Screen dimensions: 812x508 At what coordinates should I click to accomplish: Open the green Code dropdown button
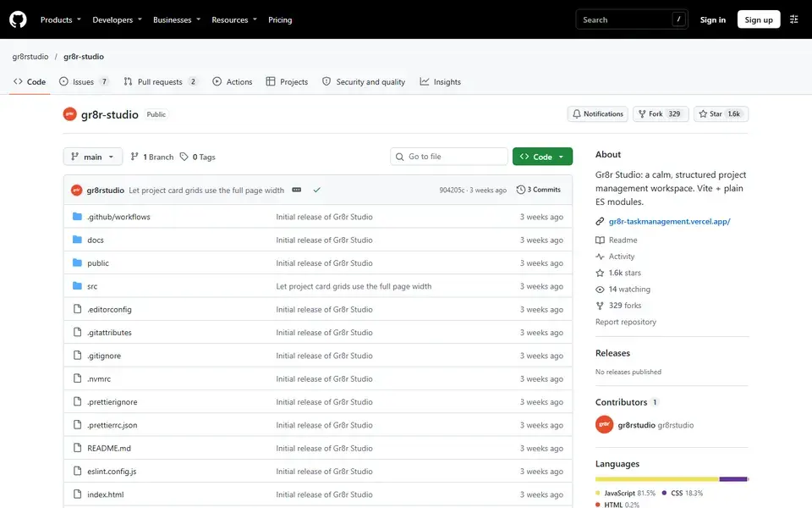542,157
